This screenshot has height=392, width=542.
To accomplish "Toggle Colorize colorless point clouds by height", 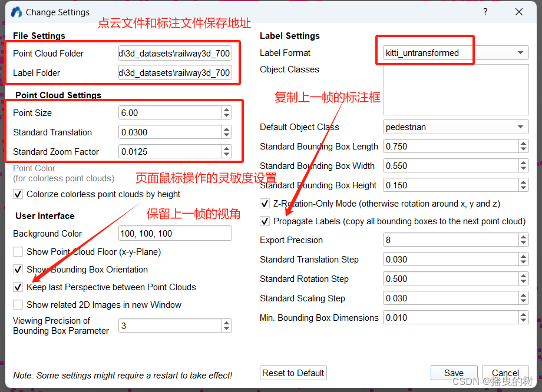I will click(18, 194).
